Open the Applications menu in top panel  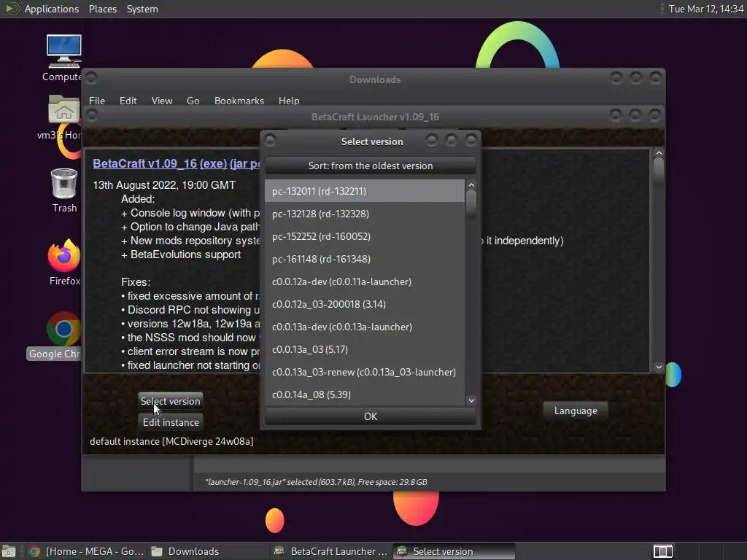(x=52, y=9)
